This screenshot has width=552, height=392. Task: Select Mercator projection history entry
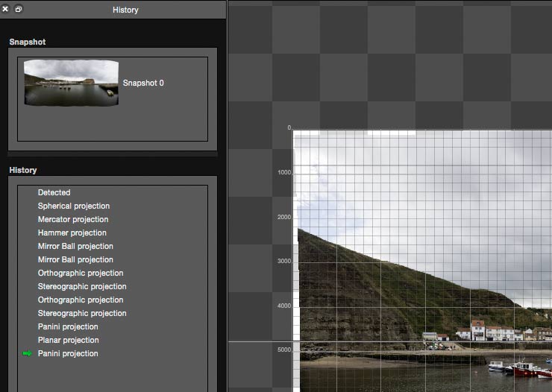coord(73,219)
